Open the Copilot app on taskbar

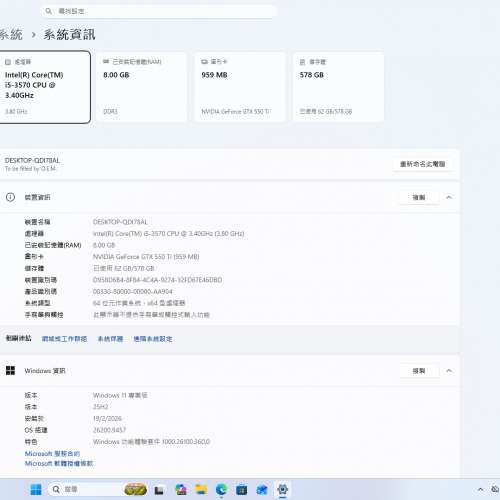click(181, 489)
